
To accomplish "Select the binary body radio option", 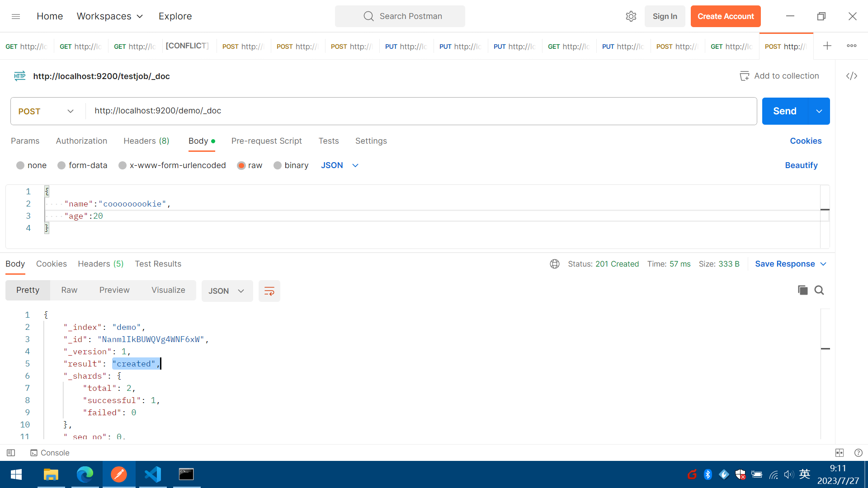I will point(278,165).
